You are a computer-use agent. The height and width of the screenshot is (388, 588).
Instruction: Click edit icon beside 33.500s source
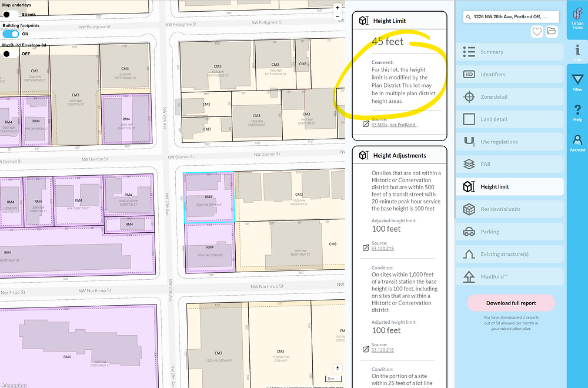tap(366, 123)
